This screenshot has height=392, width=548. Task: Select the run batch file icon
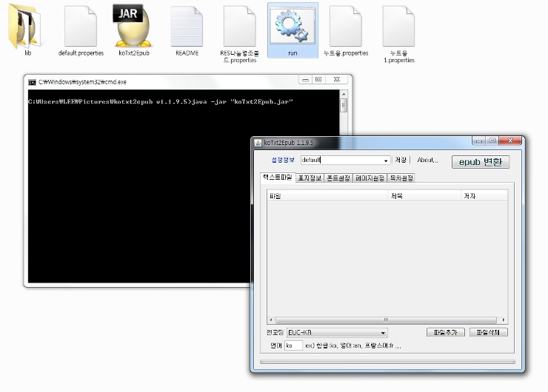coord(293,25)
